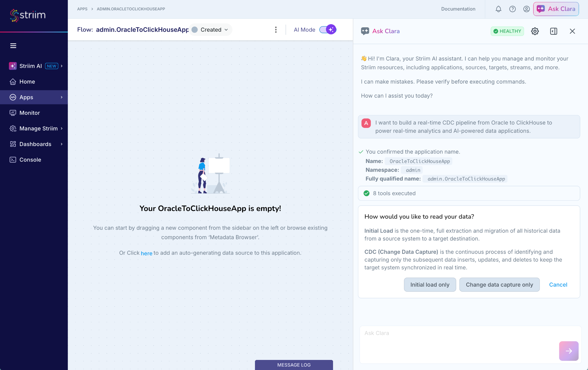The width and height of the screenshot is (588, 370).
Task: Expand the Dashboards submenu chevron
Action: (x=62, y=144)
